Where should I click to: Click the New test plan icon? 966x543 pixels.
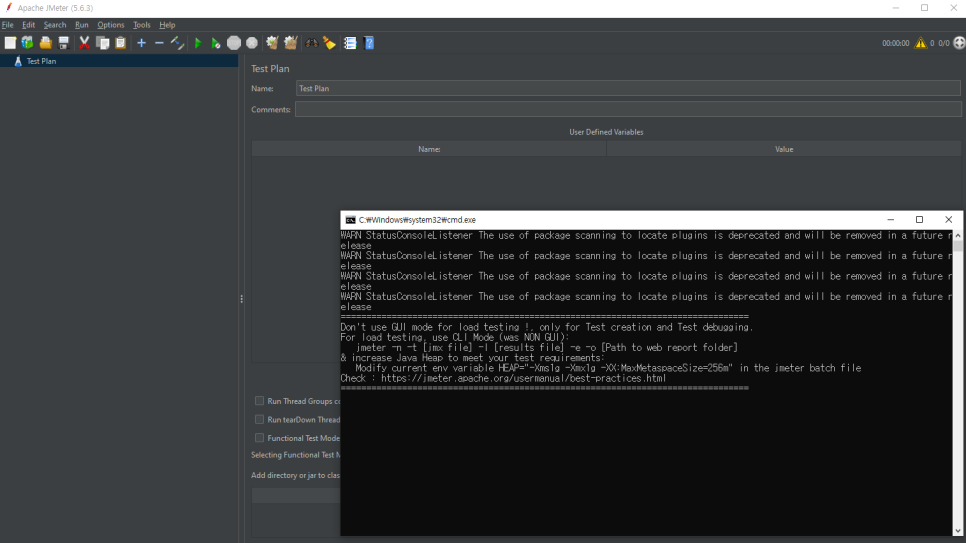click(x=10, y=43)
